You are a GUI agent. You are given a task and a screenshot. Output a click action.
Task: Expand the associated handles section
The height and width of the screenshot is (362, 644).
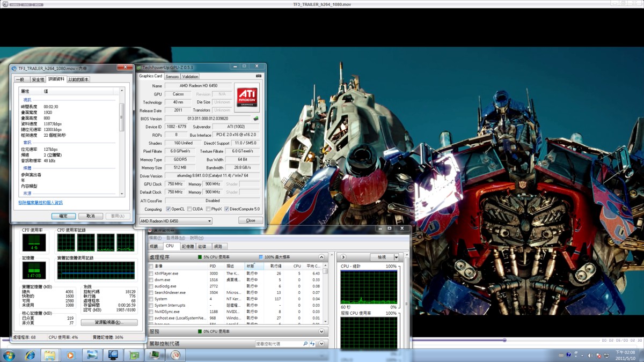[321, 344]
